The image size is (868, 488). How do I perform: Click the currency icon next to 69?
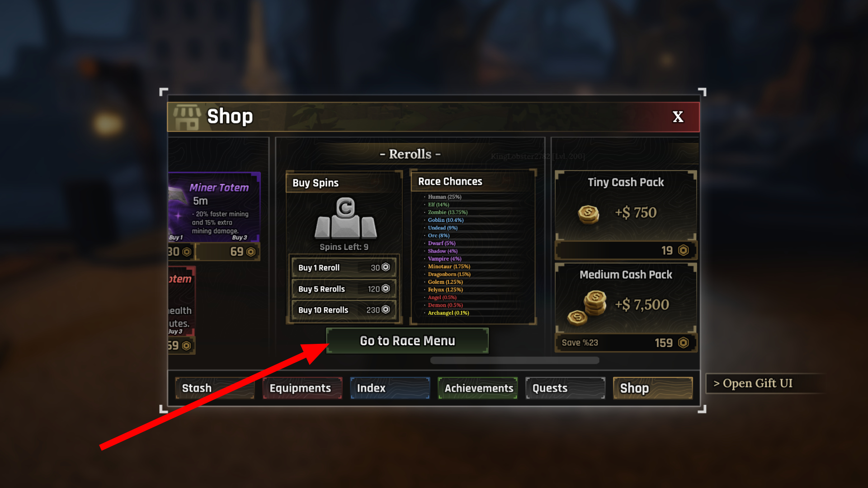(x=251, y=252)
